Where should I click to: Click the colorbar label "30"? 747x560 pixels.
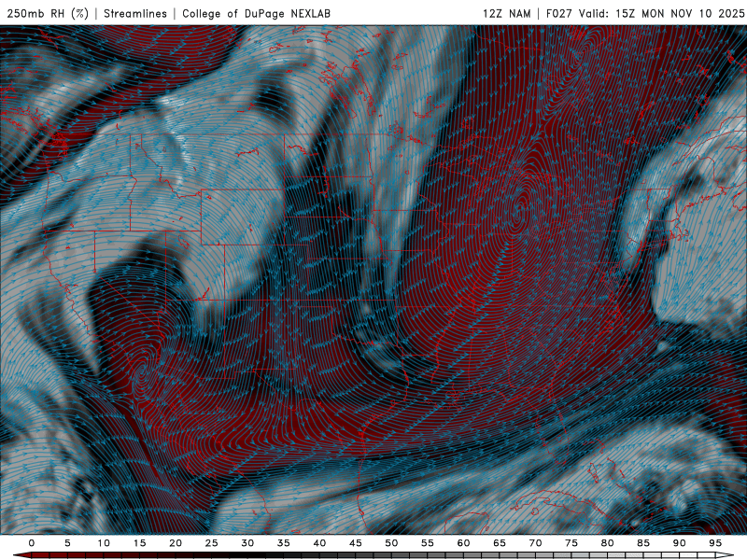(247, 543)
